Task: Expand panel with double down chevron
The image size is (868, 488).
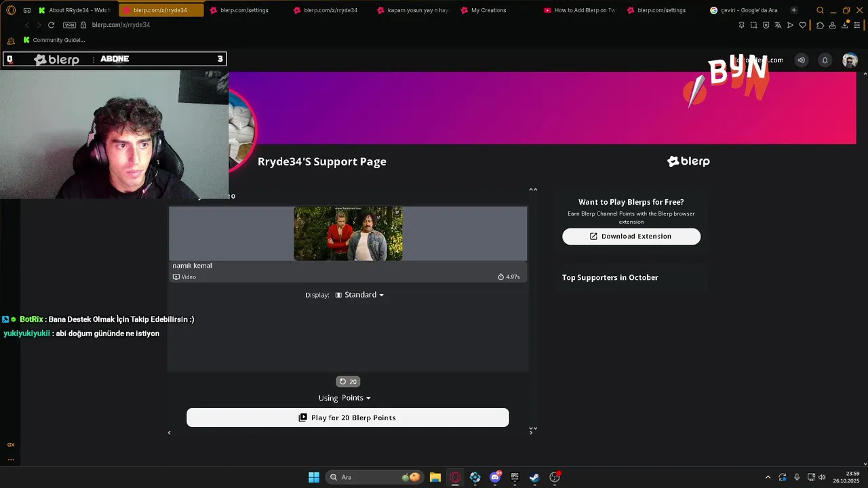Action: pyautogui.click(x=533, y=428)
